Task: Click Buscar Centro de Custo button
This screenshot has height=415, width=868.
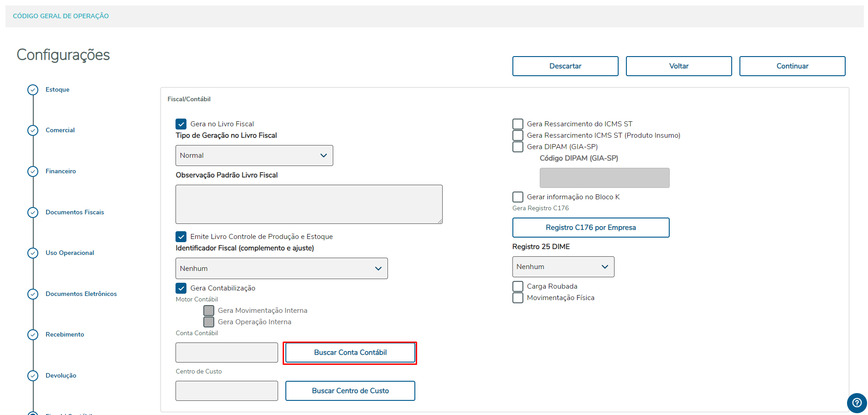Action: click(x=350, y=391)
